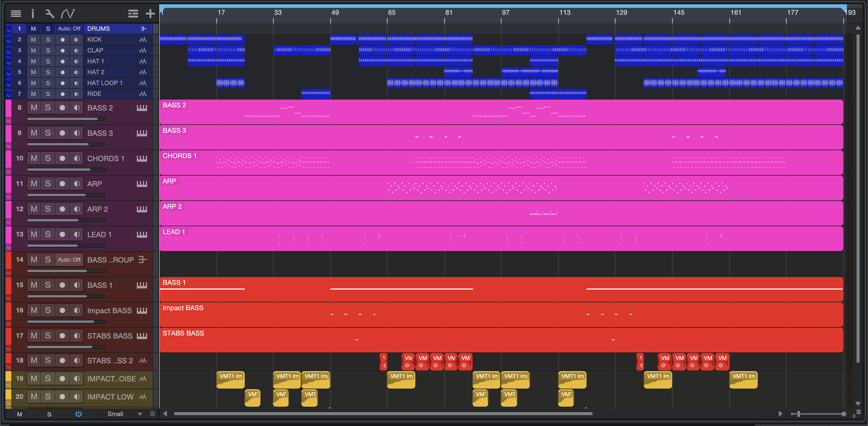868x426 pixels.
Task: Adjust the volume slider on the BASS 3 track
Action: click(66, 144)
